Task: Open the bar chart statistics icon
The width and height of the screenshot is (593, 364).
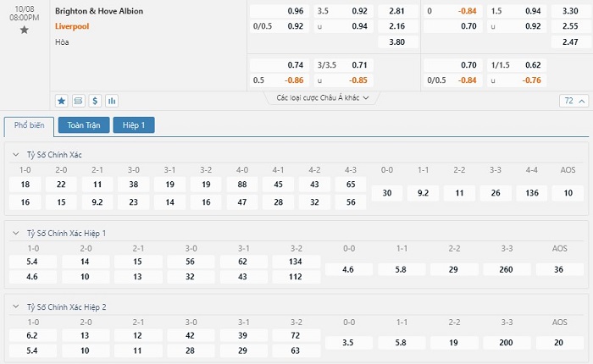Action: coord(112,100)
